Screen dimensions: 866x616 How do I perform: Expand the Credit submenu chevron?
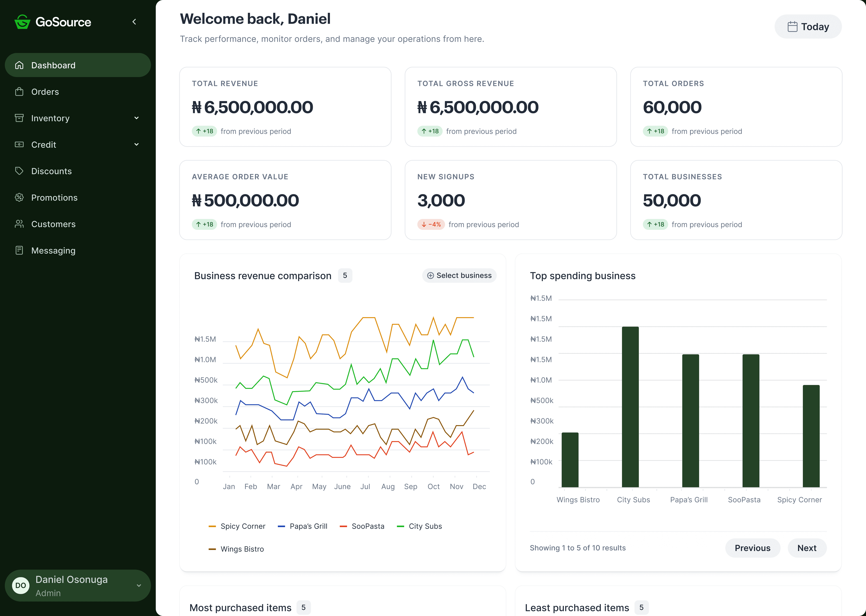(136, 145)
